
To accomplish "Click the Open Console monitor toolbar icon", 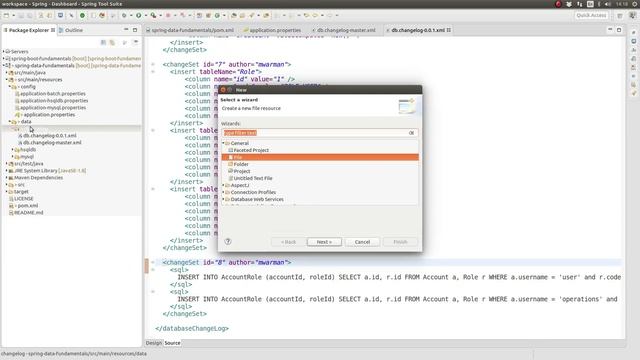I will coord(60,16).
